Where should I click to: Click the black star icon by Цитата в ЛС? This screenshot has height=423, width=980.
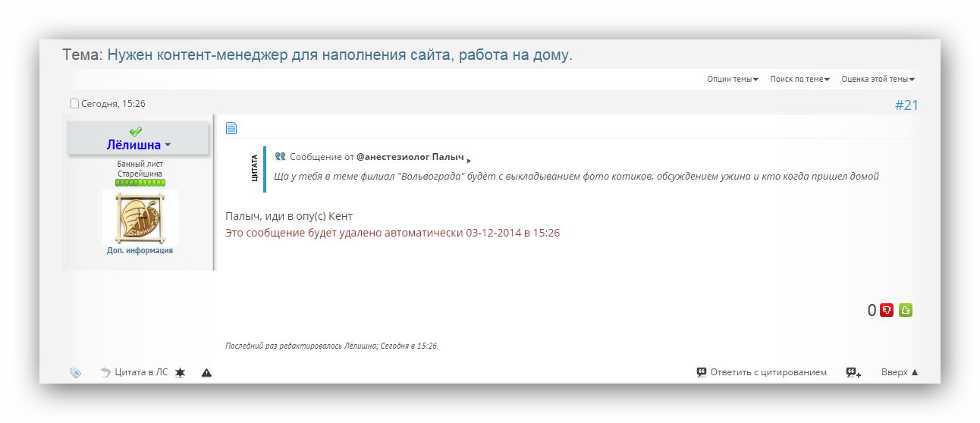(x=180, y=372)
